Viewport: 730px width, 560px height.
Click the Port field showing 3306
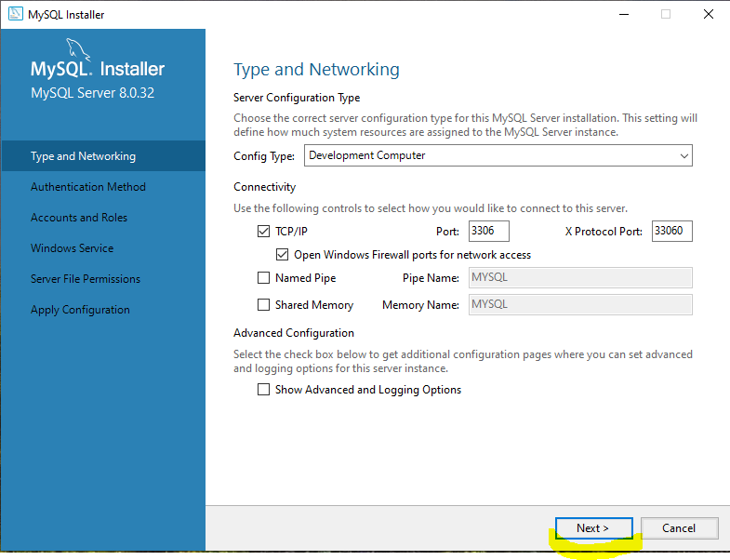coord(489,231)
